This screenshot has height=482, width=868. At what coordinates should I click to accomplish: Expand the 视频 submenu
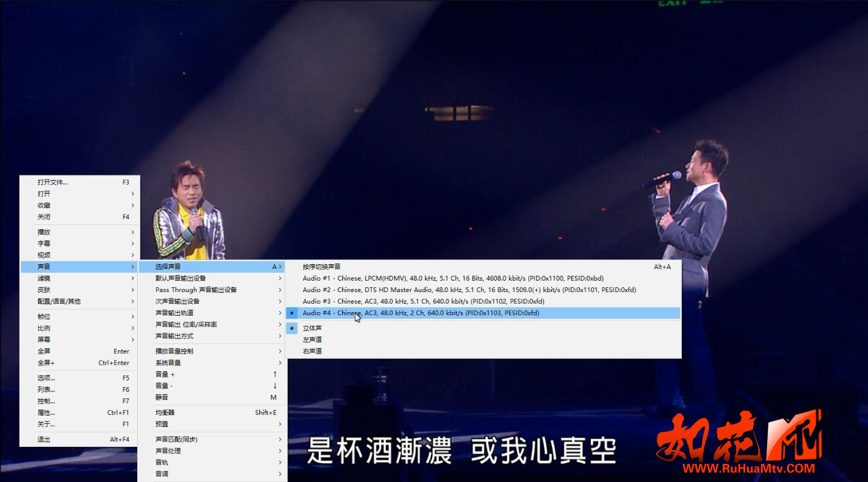coord(79,255)
